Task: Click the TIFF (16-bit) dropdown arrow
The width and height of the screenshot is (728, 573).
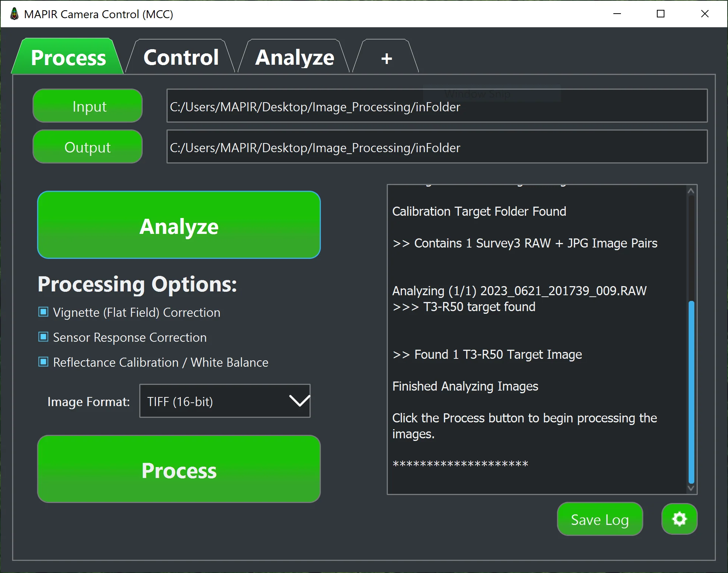Action: pyautogui.click(x=299, y=401)
